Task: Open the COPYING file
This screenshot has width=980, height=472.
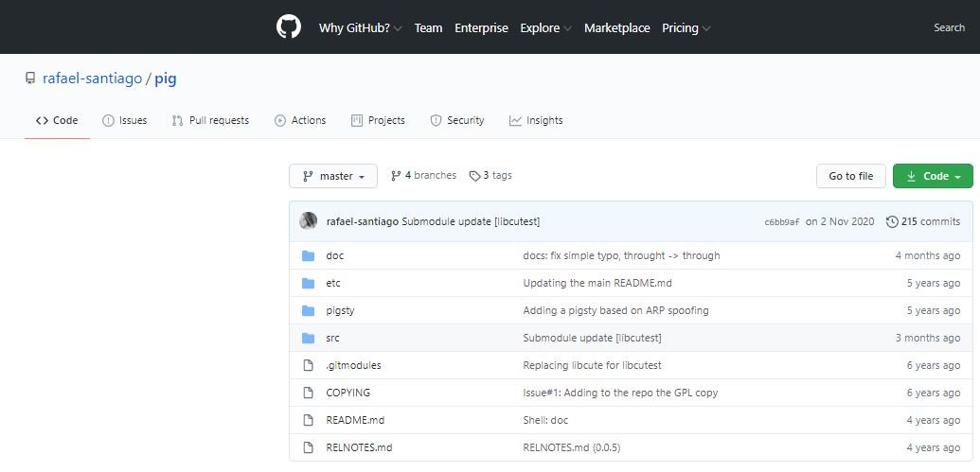Action: [348, 393]
